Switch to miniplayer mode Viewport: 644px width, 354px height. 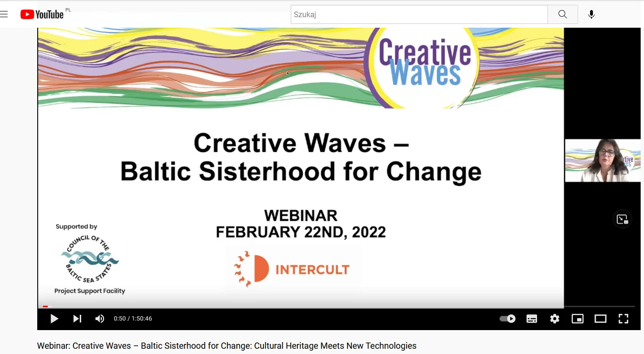(x=578, y=319)
